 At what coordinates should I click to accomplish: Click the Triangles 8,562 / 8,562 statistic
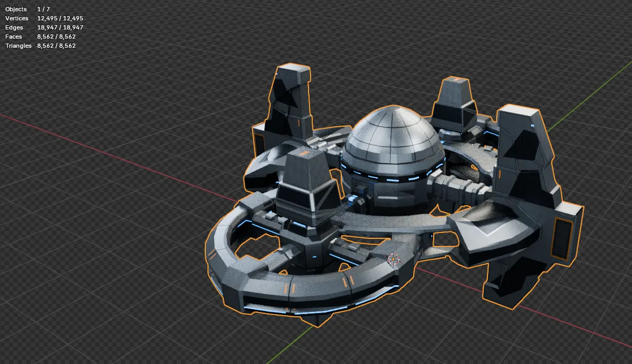tap(40, 46)
